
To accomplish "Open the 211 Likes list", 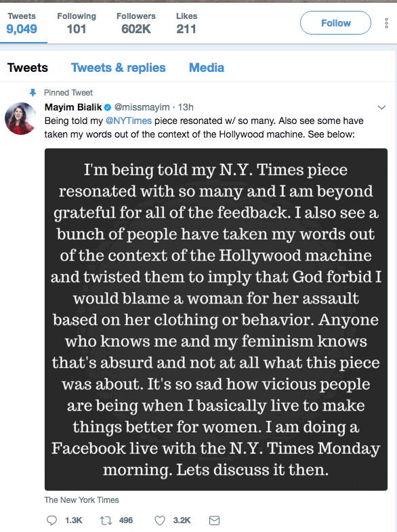I will click(x=186, y=24).
